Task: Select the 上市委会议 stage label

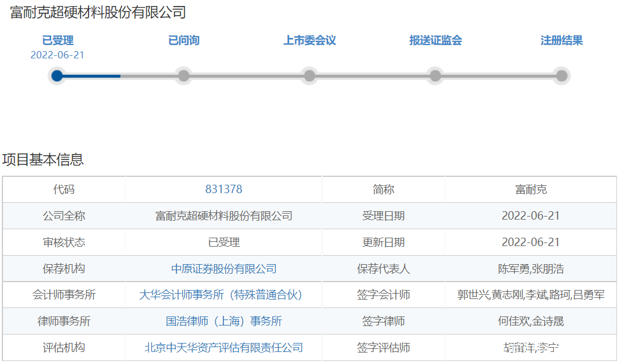Action: point(309,41)
